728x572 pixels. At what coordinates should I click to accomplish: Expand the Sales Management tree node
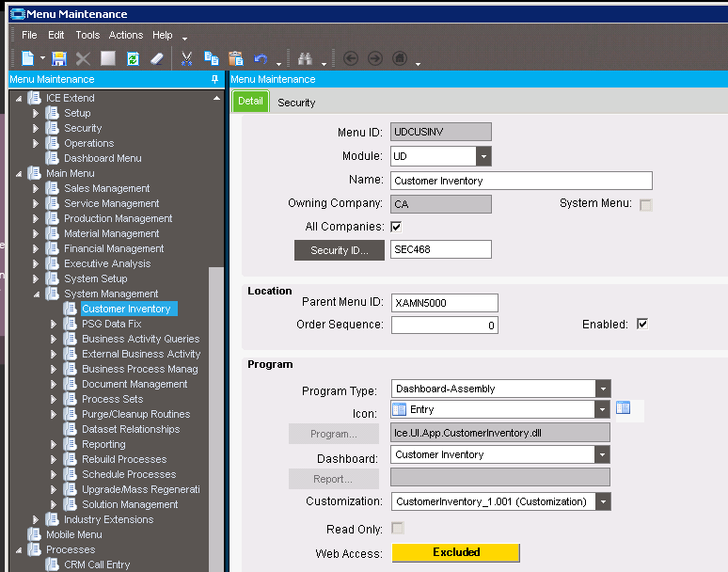[37, 188]
